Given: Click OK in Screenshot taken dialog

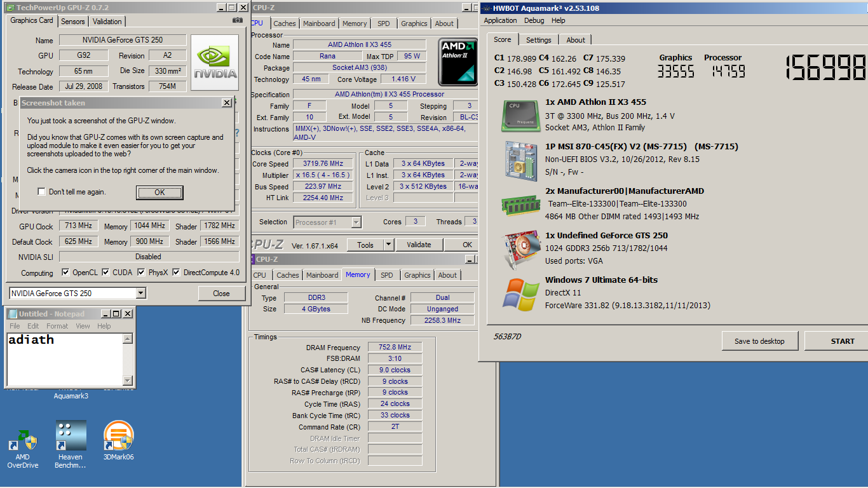Looking at the screenshot, I should [159, 193].
